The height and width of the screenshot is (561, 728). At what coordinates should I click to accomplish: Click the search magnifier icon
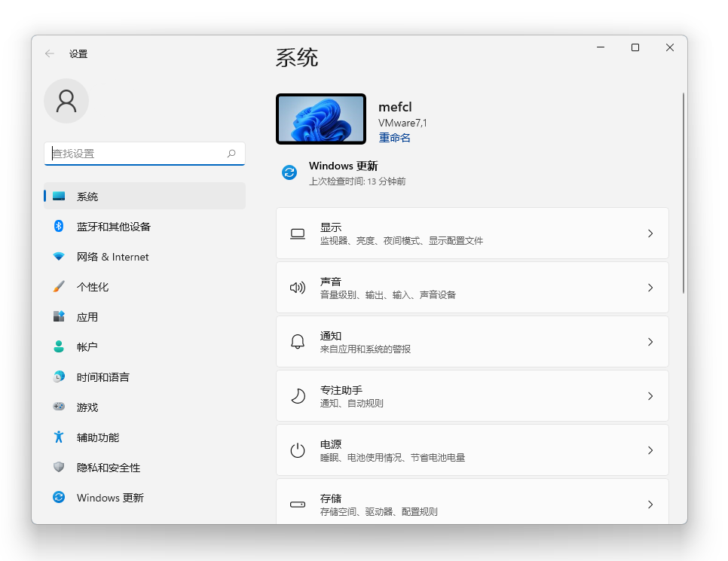231,154
